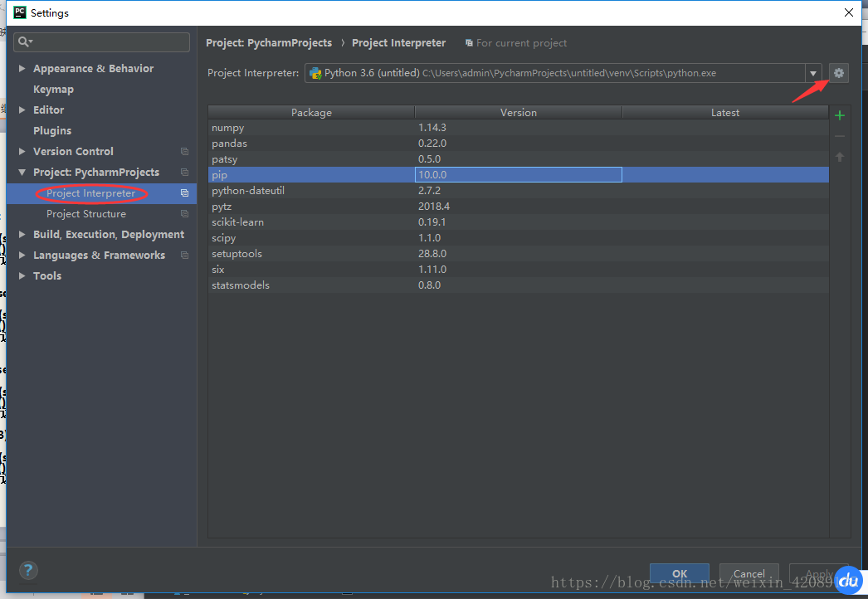Click into the settings search field
The height and width of the screenshot is (599, 868).
tap(102, 42)
